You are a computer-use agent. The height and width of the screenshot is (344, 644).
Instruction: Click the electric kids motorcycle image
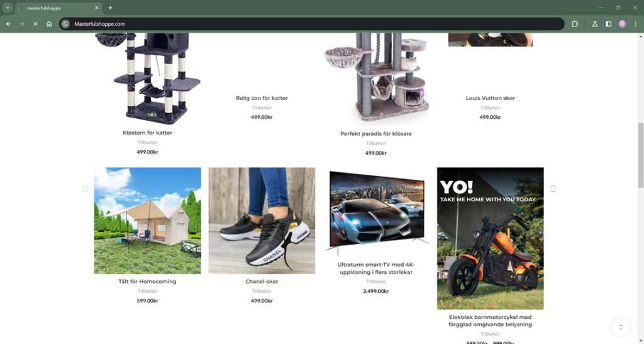click(x=491, y=238)
